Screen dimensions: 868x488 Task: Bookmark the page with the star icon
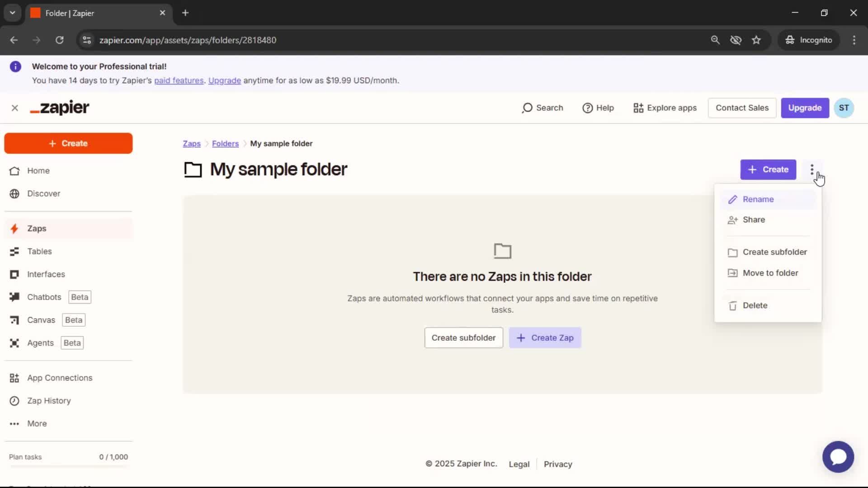click(756, 40)
